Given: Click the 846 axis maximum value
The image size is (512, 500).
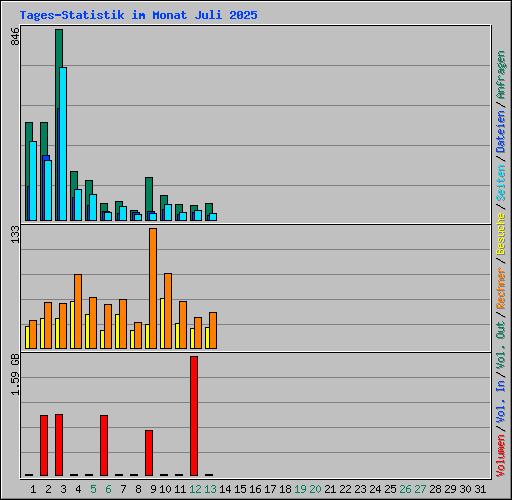Looking at the screenshot, I should coord(15,36).
